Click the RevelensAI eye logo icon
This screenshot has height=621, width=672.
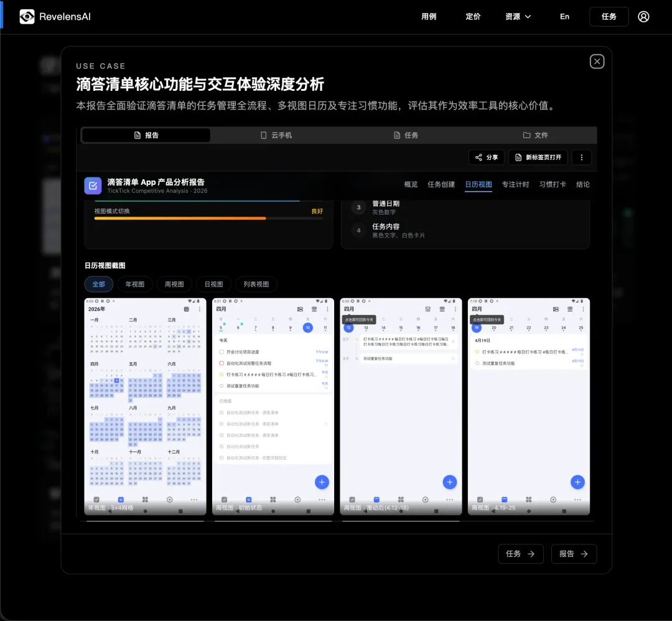pos(27,17)
